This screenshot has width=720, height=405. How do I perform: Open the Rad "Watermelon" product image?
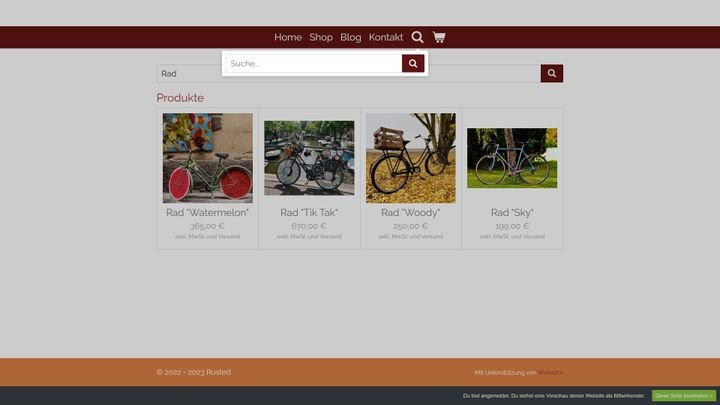pos(208,158)
